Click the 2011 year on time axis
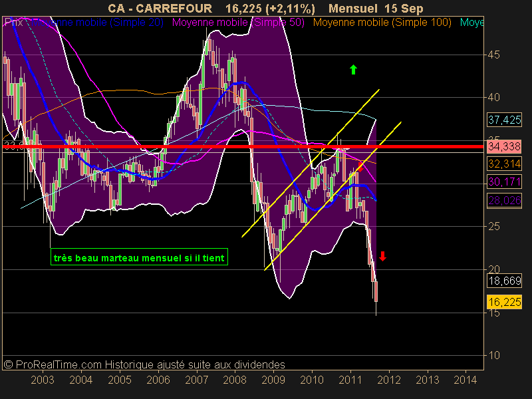 click(x=350, y=380)
